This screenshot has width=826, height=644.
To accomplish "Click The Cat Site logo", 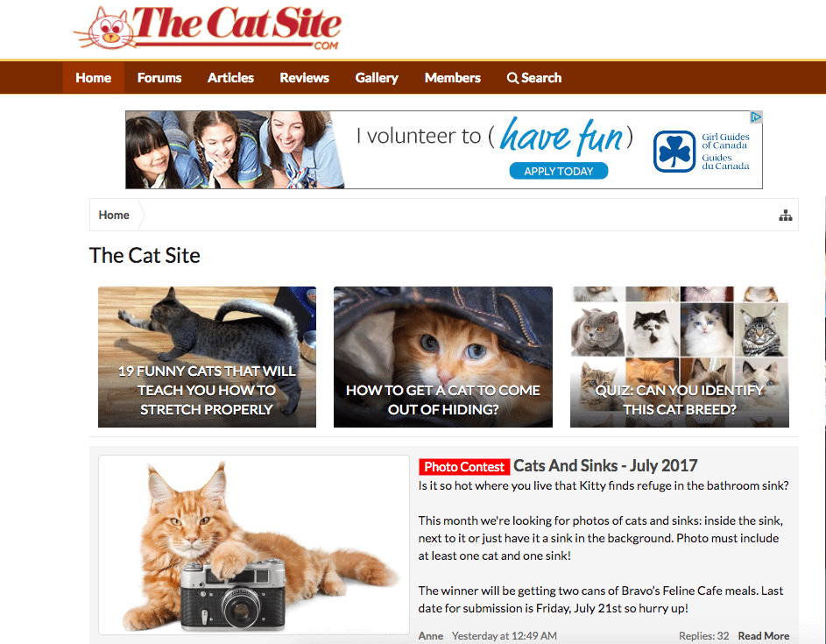I will [208, 28].
